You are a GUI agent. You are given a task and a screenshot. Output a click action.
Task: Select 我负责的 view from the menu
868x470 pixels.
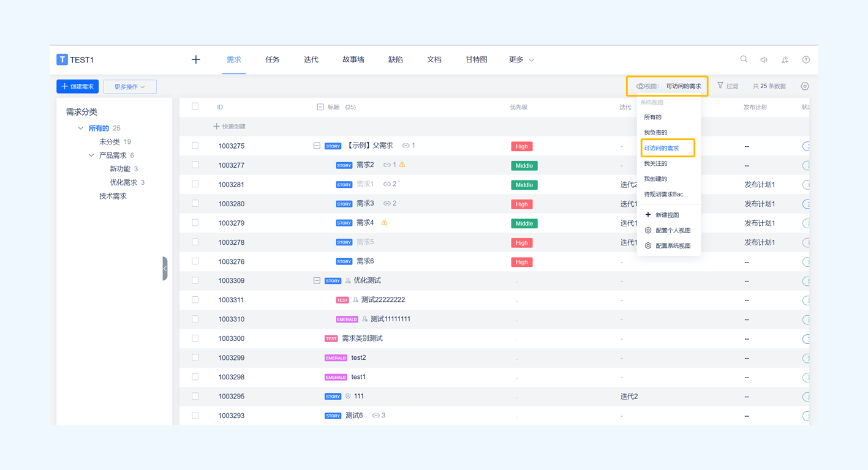655,132
